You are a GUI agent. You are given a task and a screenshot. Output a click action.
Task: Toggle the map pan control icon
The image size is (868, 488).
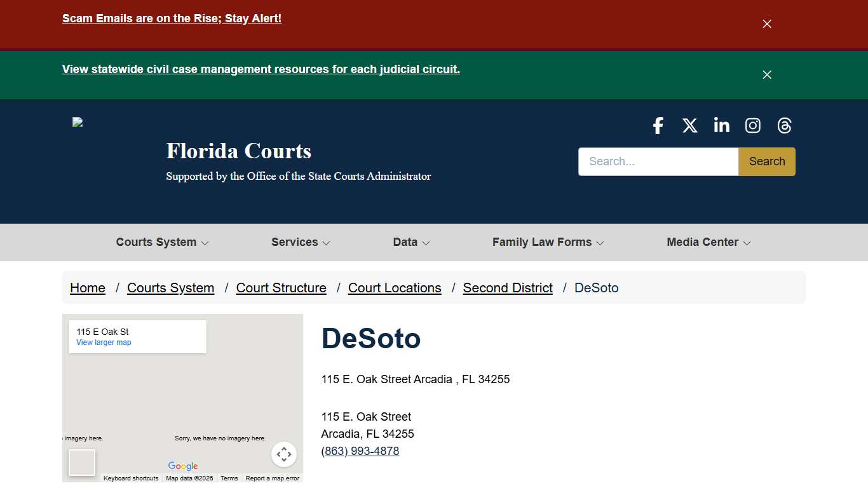284,454
